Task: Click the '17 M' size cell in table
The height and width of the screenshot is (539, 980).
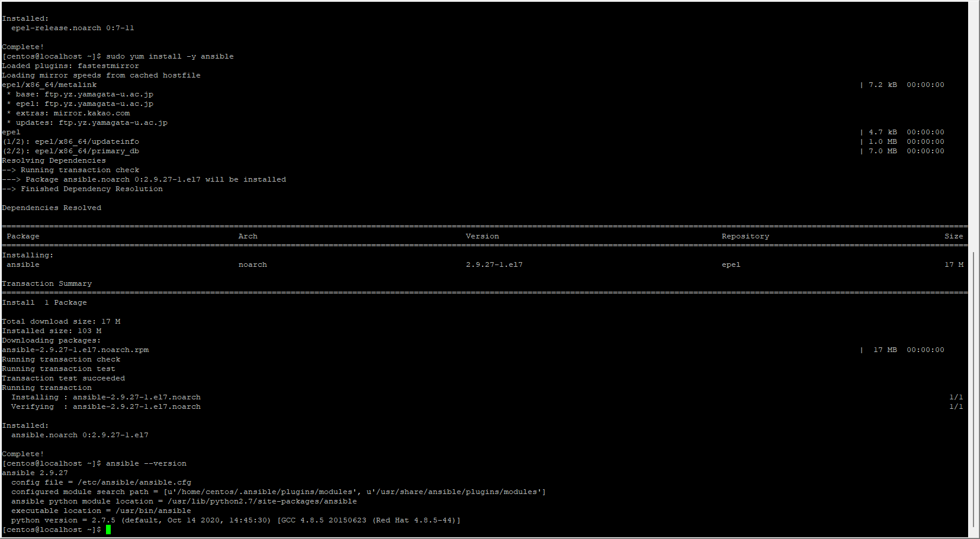Action: coord(954,264)
